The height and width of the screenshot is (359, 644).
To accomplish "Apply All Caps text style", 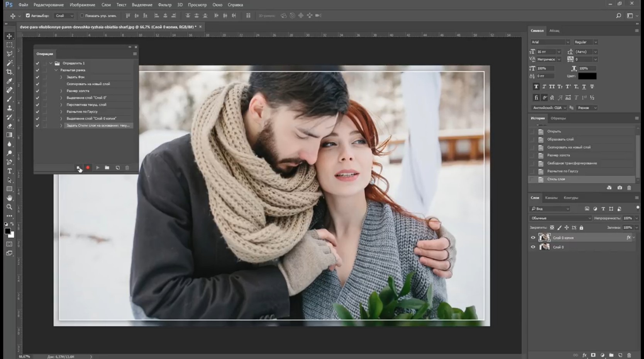I will 552,87.
